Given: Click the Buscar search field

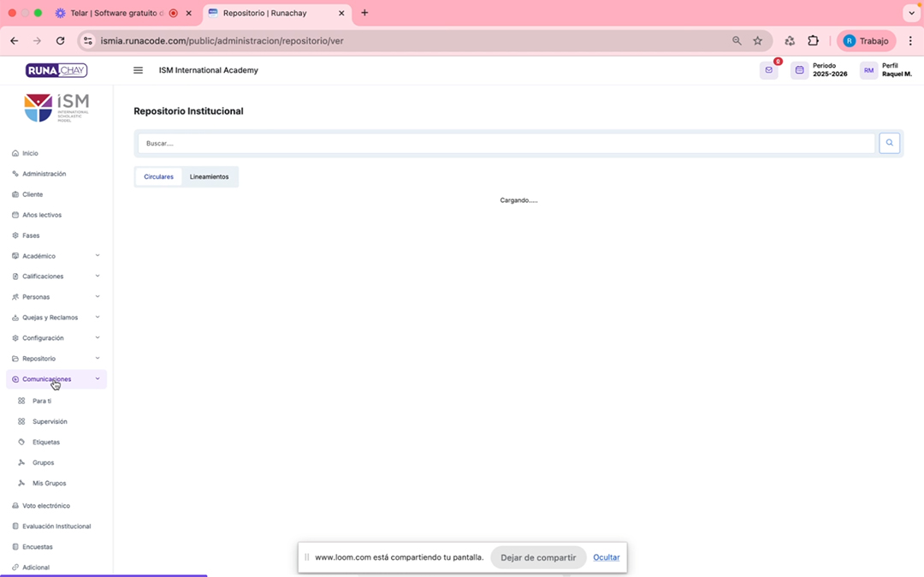Looking at the screenshot, I should coord(505,143).
